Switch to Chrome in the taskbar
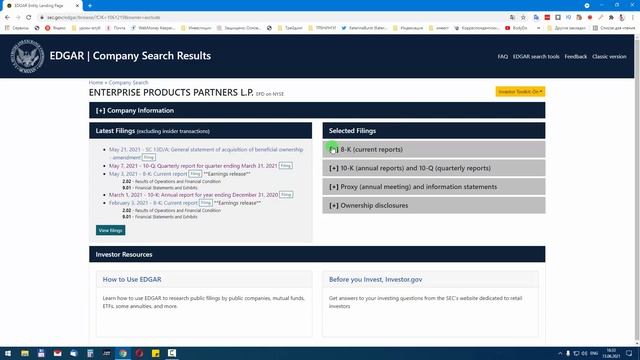Viewport: 640px width, 360px height. (123, 353)
